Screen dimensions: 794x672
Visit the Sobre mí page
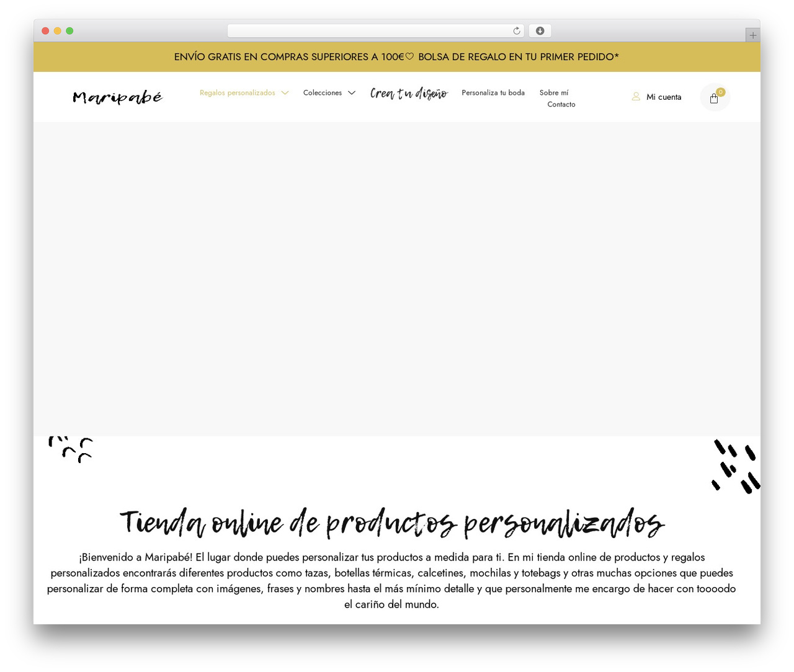(554, 93)
